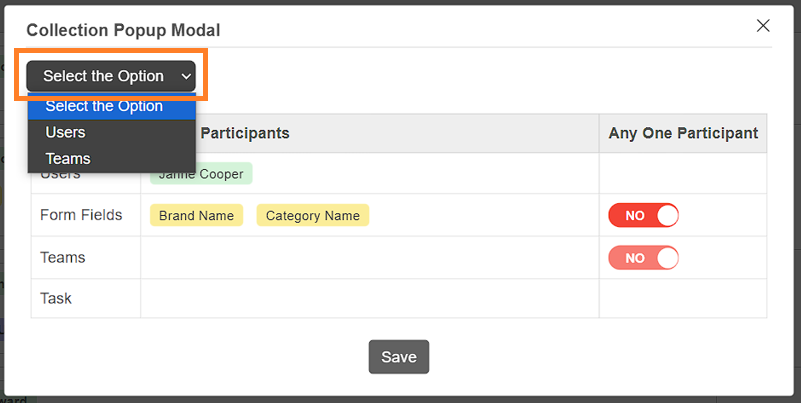
Task: Open the Select the Option dropdown
Action: pyautogui.click(x=111, y=76)
